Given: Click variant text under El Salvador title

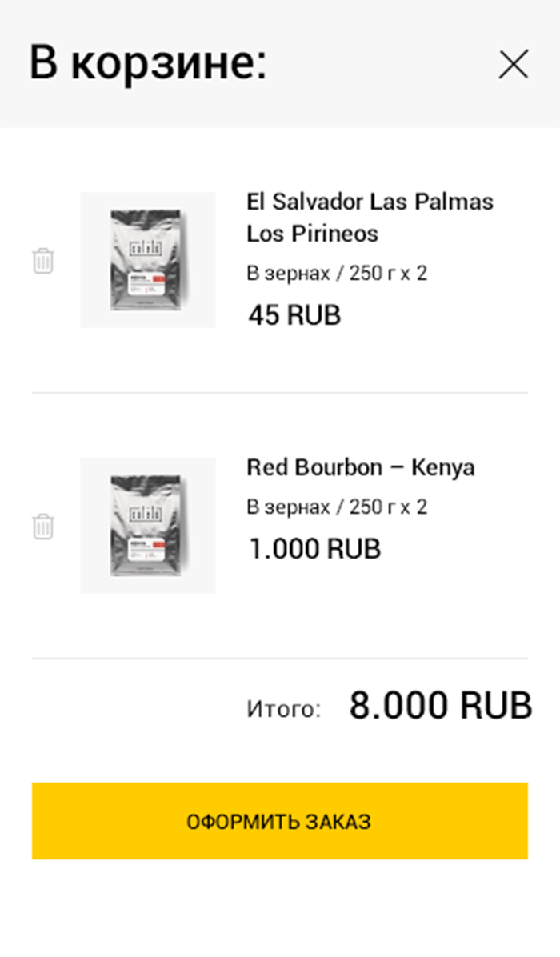Looking at the screenshot, I should pyautogui.click(x=337, y=274).
